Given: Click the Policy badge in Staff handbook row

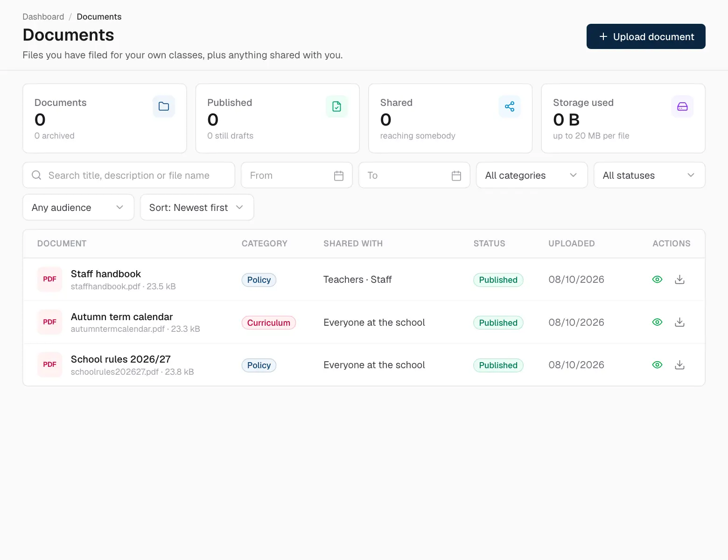Looking at the screenshot, I should [259, 280].
